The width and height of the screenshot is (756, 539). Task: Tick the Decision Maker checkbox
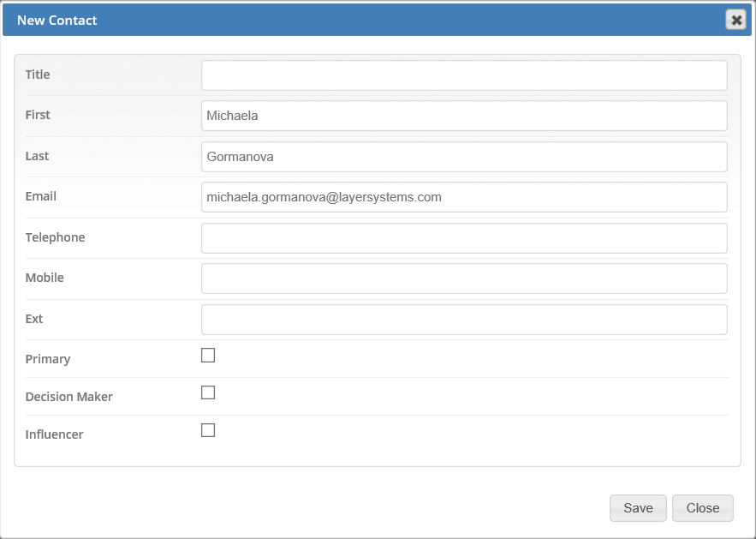pos(208,392)
